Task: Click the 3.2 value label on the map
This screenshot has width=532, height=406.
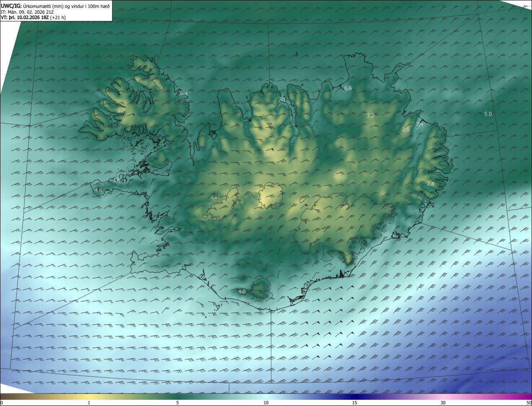Action: [370, 115]
